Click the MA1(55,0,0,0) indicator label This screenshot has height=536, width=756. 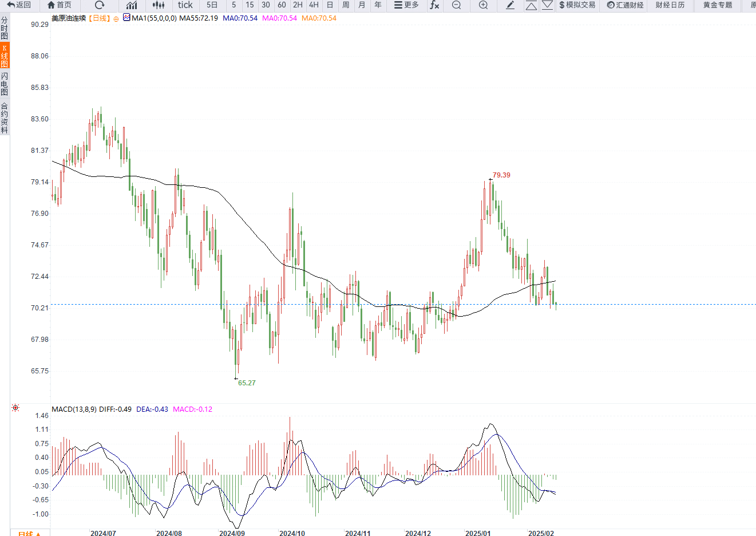point(154,18)
